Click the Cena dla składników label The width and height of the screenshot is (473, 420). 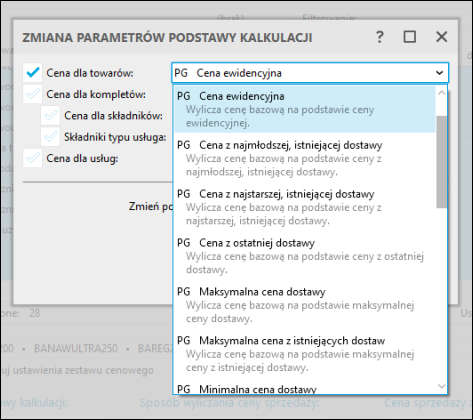[x=113, y=116]
